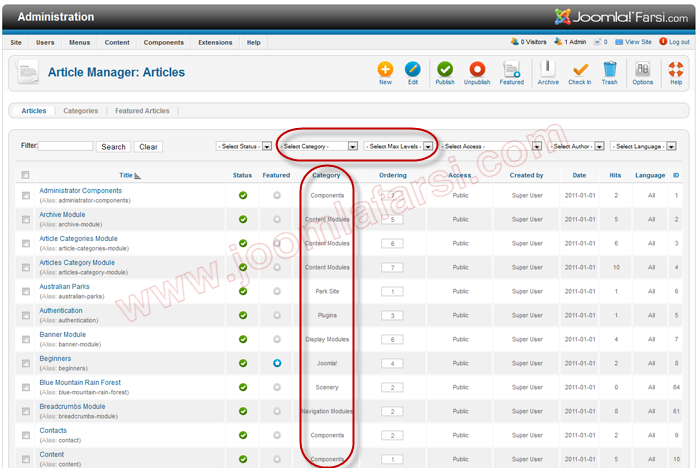Screen dimensions: 700x468
Task: Open the Content menu
Action: (117, 42)
